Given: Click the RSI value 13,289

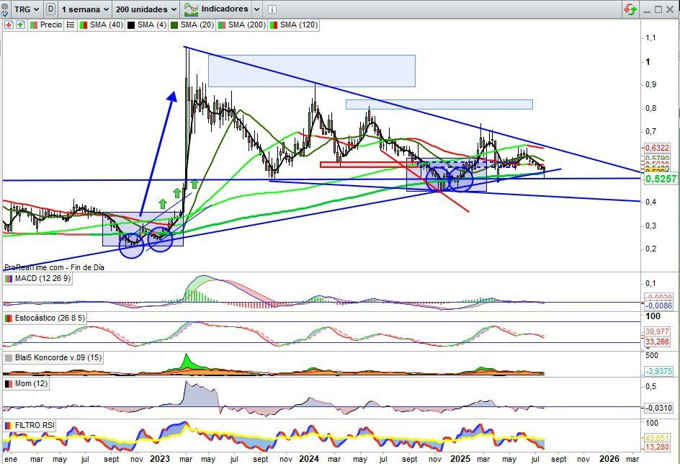Looking at the screenshot, I should 657,447.
